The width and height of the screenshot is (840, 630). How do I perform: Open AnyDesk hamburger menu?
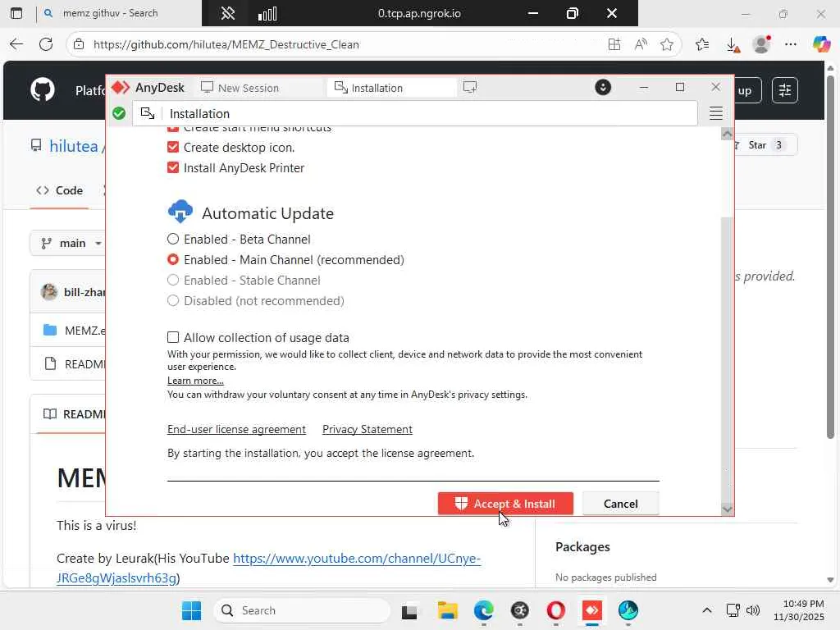pos(715,113)
